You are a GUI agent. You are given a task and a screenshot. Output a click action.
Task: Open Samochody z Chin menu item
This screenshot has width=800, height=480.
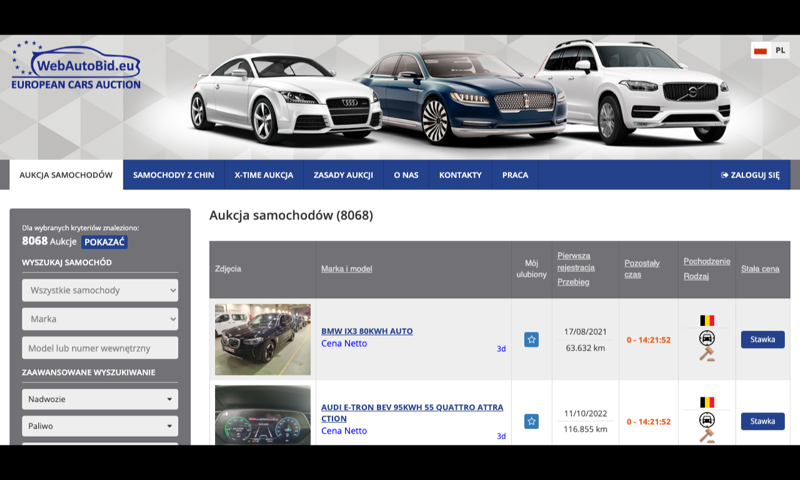pyautogui.click(x=173, y=175)
